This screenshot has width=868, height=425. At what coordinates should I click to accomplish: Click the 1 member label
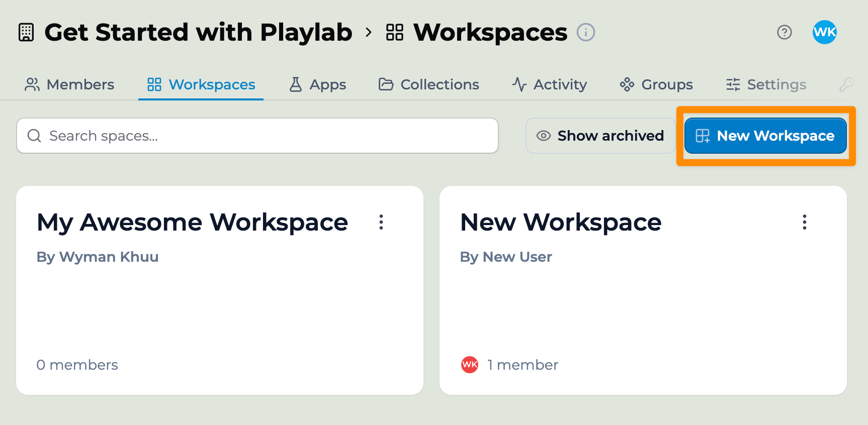click(x=523, y=365)
